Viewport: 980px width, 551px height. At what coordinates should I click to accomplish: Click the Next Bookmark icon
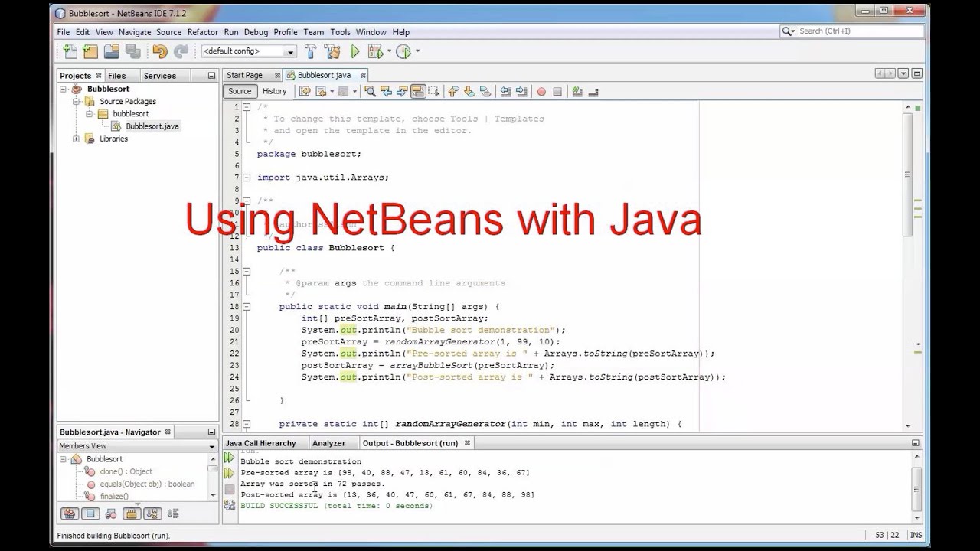(469, 91)
